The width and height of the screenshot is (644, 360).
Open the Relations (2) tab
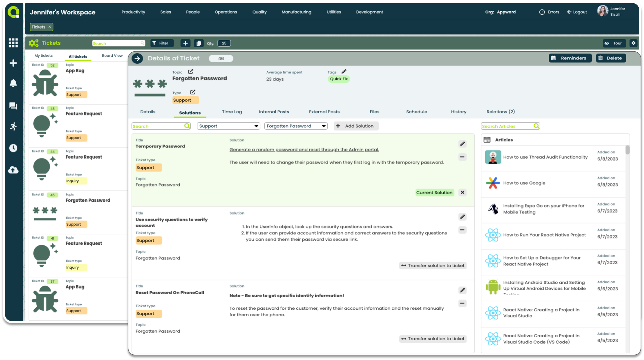tap(500, 112)
